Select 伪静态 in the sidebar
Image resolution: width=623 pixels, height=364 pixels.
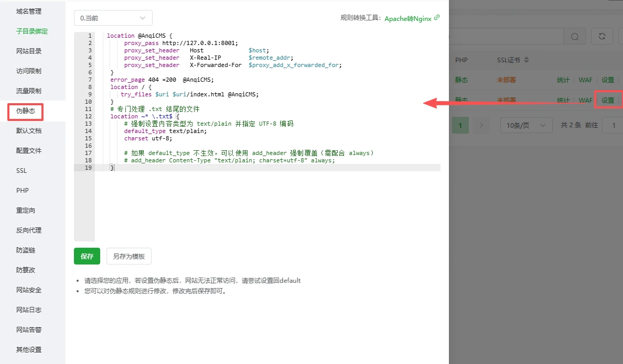tap(25, 111)
